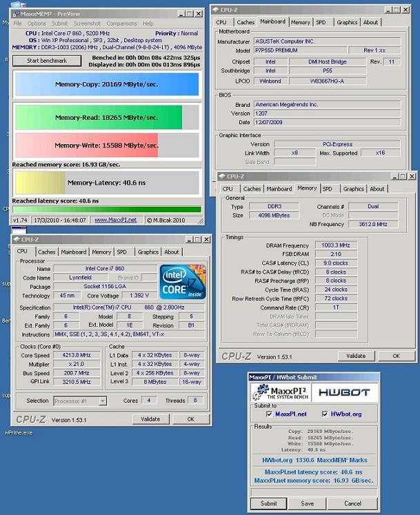Click the CPU-Z Mainboard window title icon
Screen dimensions: 420x515
click(216, 10)
